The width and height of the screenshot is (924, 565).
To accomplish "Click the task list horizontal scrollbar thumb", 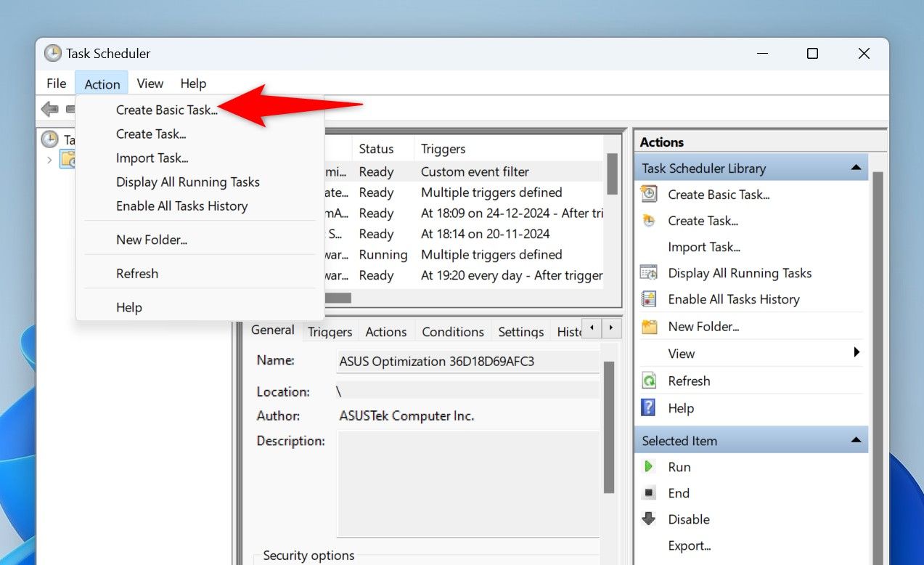I will (x=338, y=298).
